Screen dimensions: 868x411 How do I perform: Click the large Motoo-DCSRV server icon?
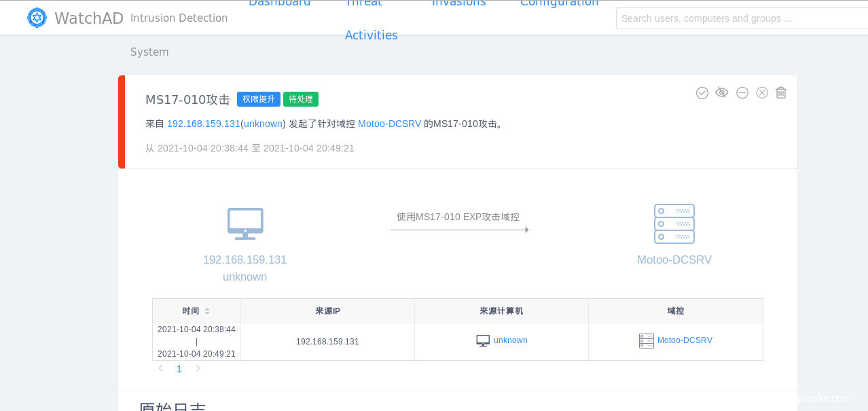[674, 224]
